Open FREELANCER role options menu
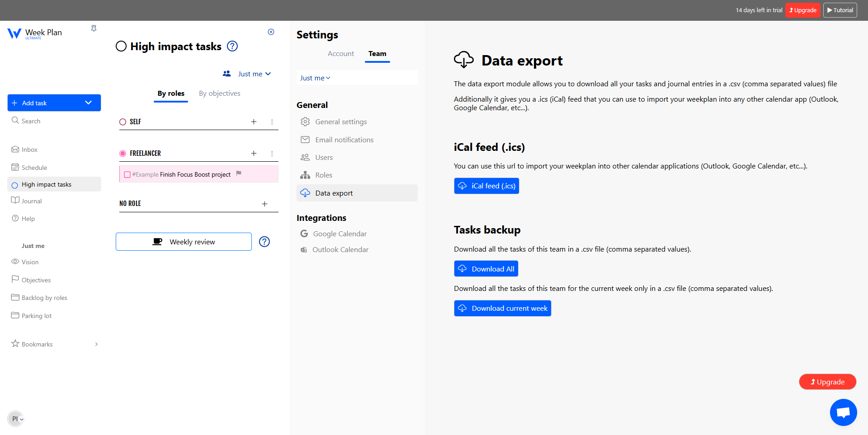 coord(272,154)
